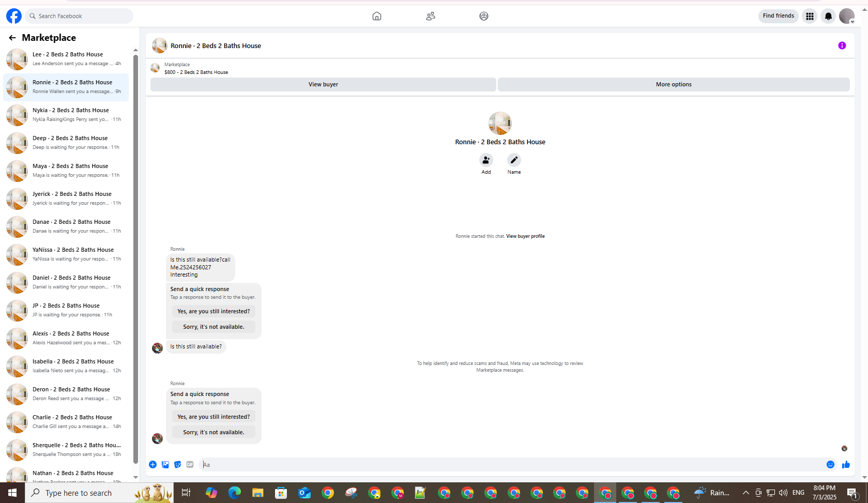Screen dimensions: 868x503
Task: Click the chat header listing thumbnail
Action: coord(160,45)
